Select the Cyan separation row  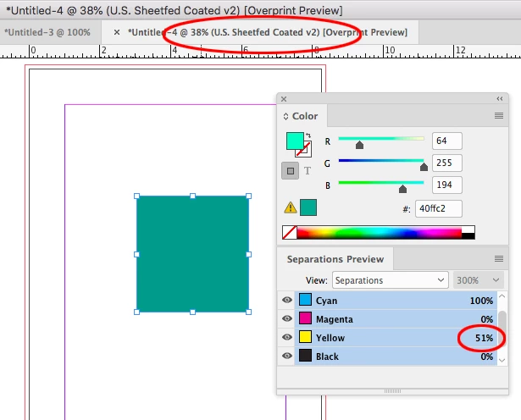click(396, 300)
